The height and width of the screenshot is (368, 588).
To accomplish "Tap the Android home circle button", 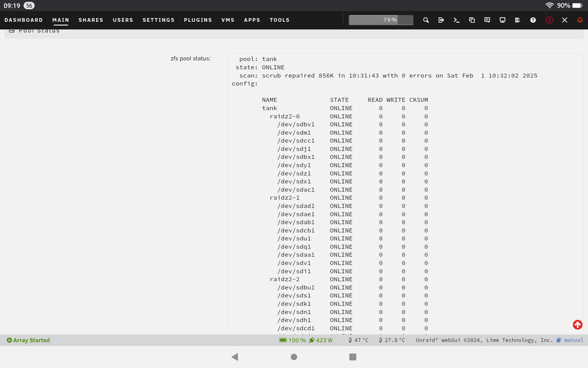I will click(294, 357).
